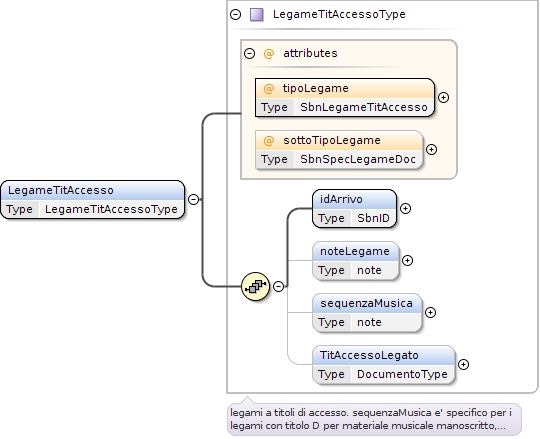Select the TitAccessoLegato element box
Screen dimensions: 540x439
pyautogui.click(x=384, y=364)
